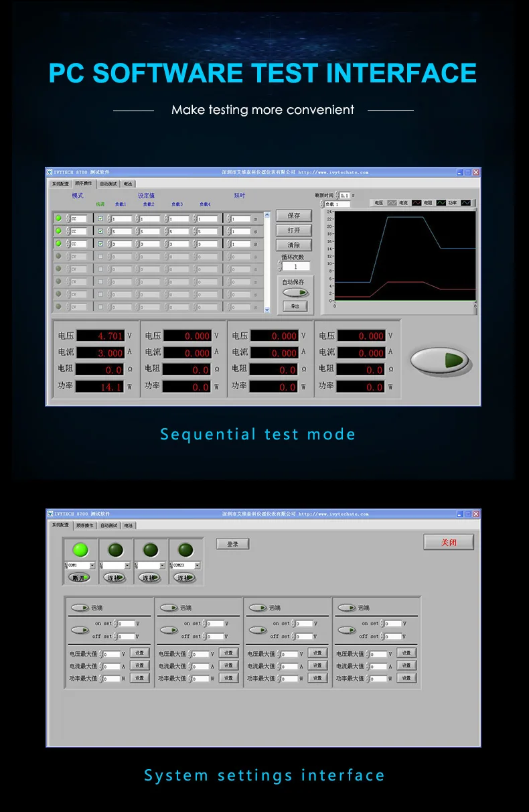Click the dark second channel status LED
This screenshot has height=812, width=529.
pos(116,550)
